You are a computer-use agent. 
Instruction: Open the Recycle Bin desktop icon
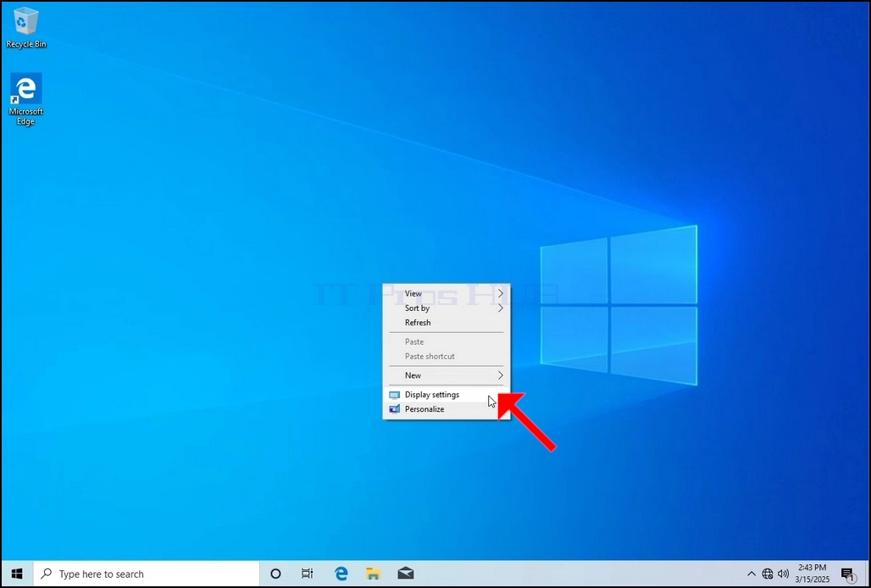25,28
